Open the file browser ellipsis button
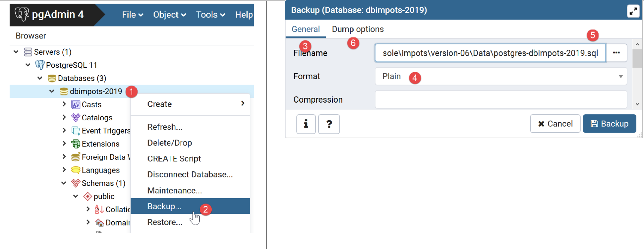 (x=616, y=53)
